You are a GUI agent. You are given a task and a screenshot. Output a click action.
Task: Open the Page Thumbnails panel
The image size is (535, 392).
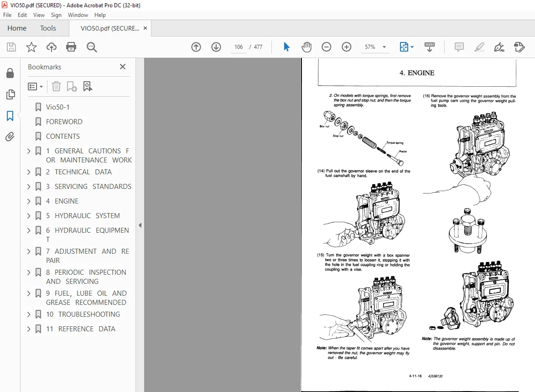(x=10, y=94)
